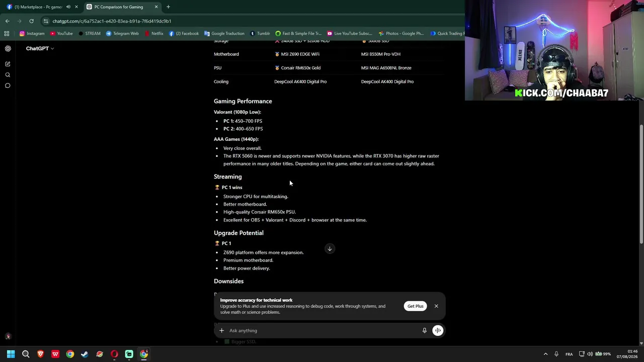Click the Corsair RM650x Gold cell
The image size is (644, 362).
(297, 68)
